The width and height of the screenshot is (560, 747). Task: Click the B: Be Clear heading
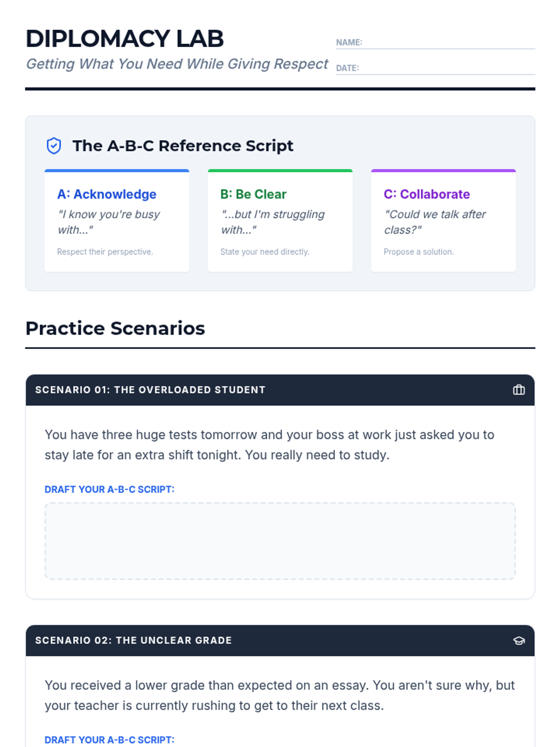253,194
